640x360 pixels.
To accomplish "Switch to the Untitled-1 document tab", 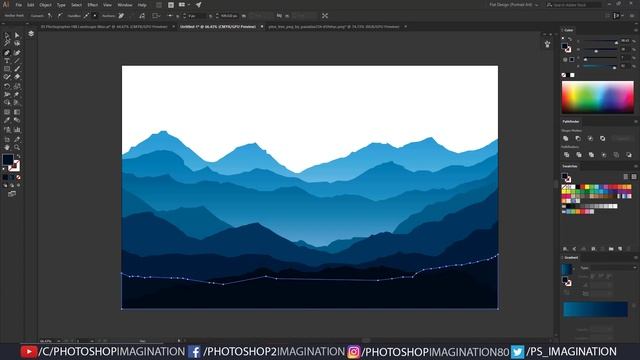I will coord(218,27).
